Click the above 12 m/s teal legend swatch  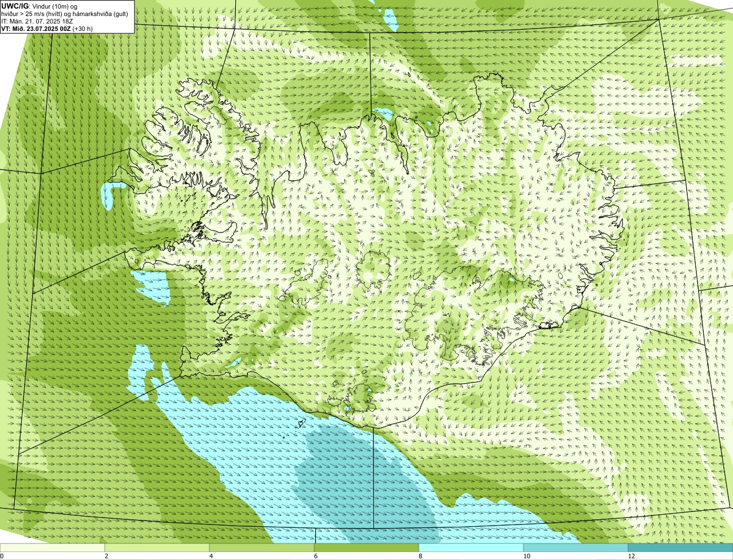(680, 547)
